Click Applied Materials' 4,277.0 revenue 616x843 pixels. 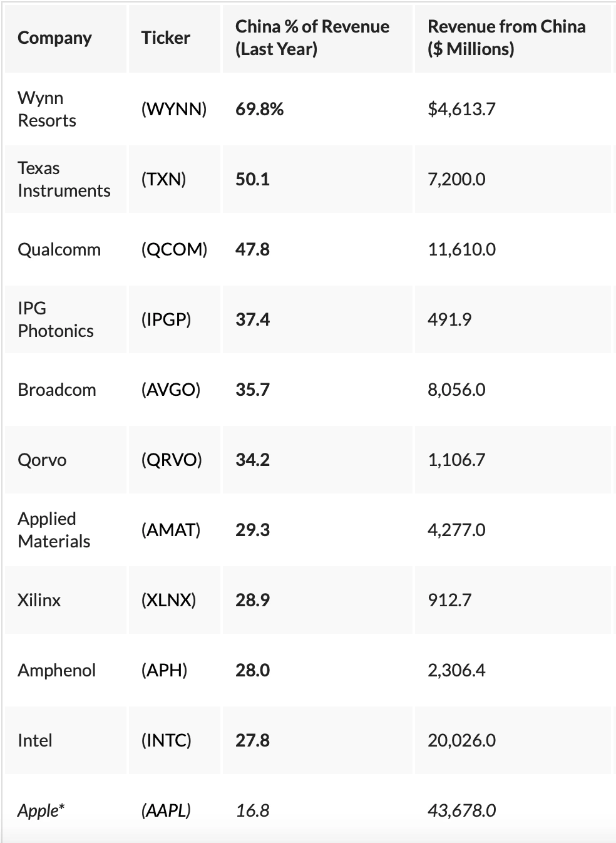point(456,530)
